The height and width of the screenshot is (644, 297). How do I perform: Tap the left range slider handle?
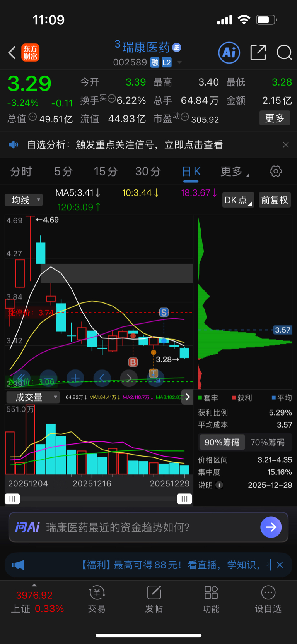pos(12,499)
